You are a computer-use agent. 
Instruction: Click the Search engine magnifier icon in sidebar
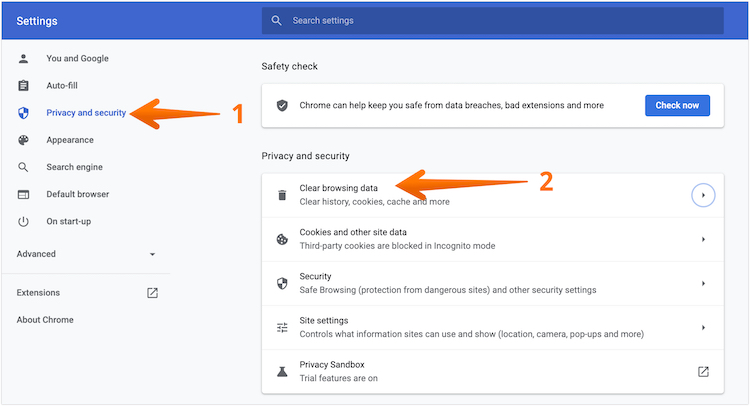click(24, 167)
